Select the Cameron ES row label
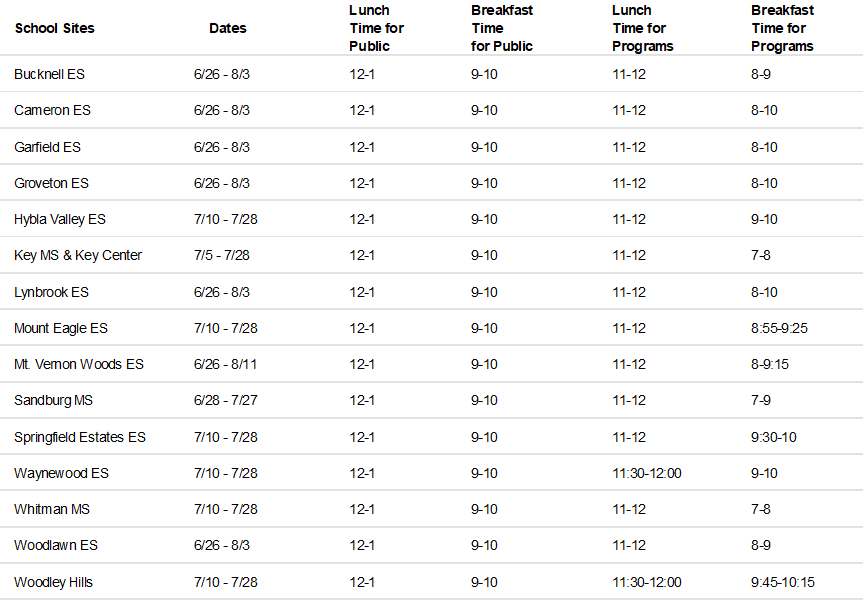The width and height of the screenshot is (864, 601). click(52, 110)
